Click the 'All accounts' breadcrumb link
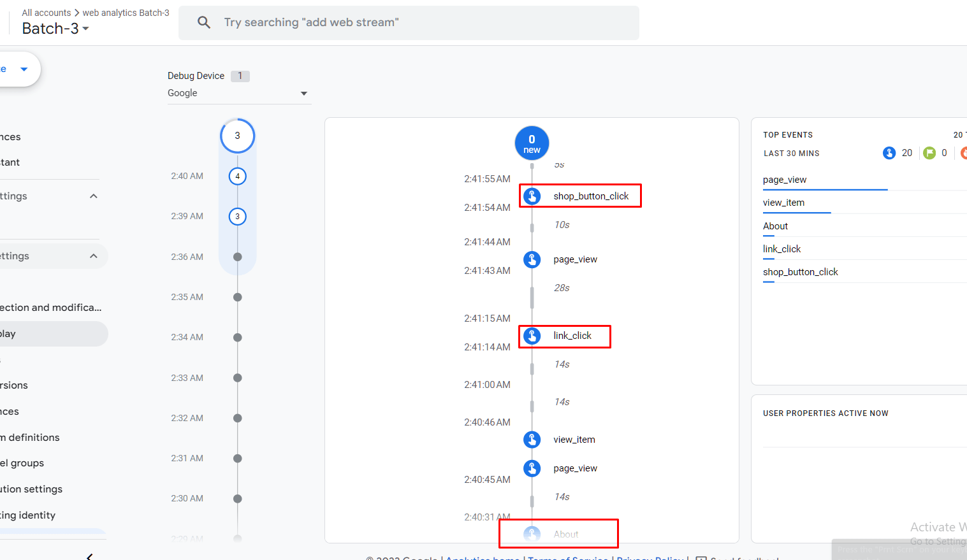 [x=47, y=13]
